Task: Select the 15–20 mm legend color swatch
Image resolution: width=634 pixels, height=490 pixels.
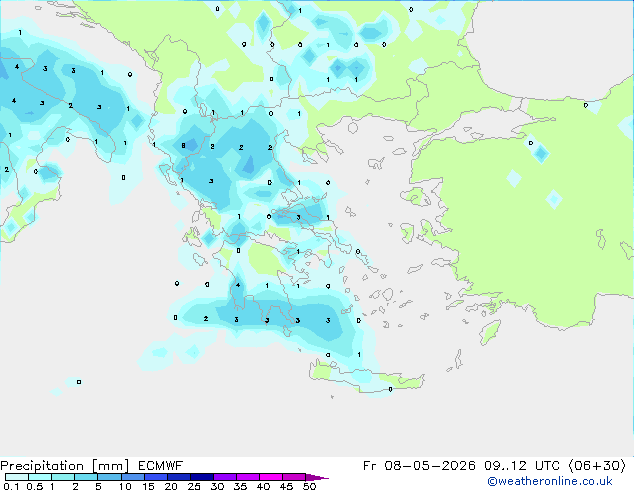Action: click(x=155, y=477)
